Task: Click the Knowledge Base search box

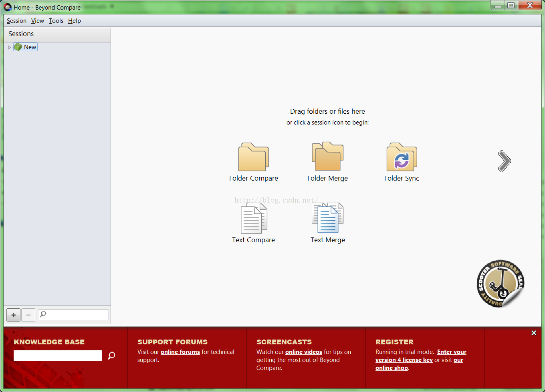Action: 58,356
